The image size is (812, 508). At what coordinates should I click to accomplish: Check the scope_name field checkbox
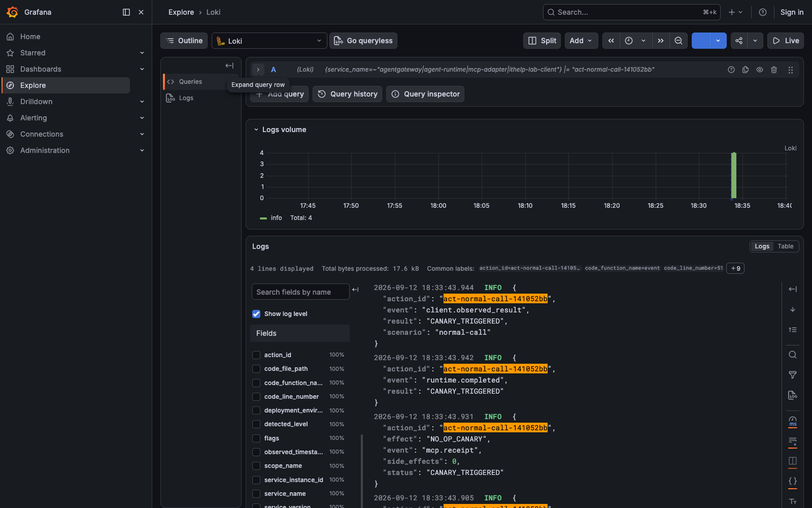pos(256,466)
